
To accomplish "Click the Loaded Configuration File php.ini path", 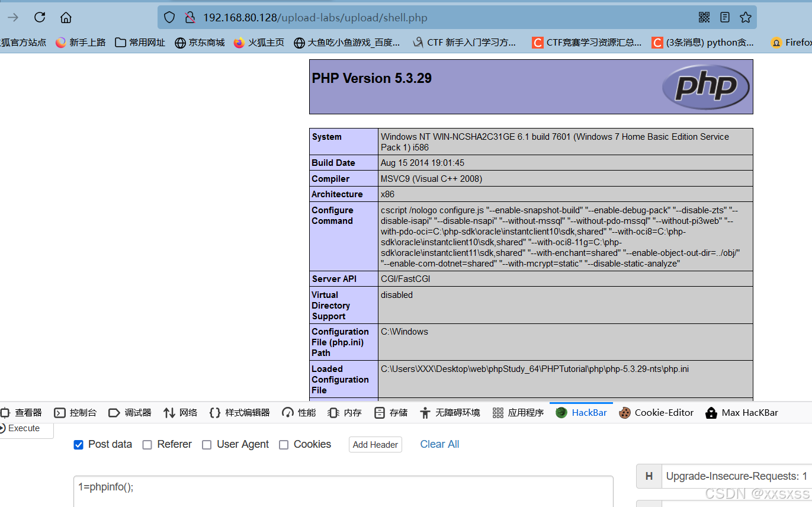I will pyautogui.click(x=535, y=369).
